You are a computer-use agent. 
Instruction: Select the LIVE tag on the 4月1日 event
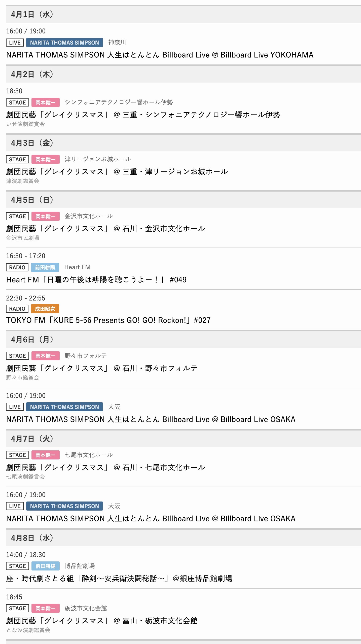[15, 43]
